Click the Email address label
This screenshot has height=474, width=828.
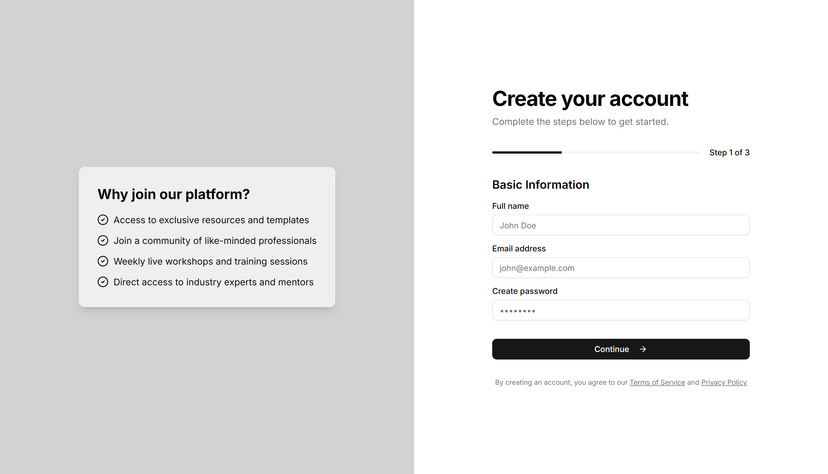coord(519,249)
